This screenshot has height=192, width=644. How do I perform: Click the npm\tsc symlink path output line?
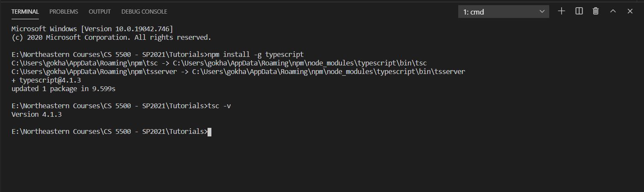coord(219,63)
